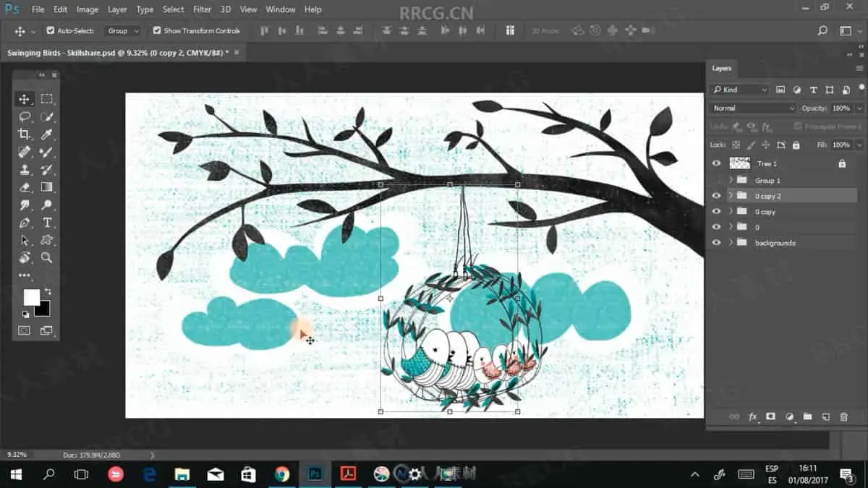Select the Lasso tool
Screen dimensions: 868x488
[25, 116]
